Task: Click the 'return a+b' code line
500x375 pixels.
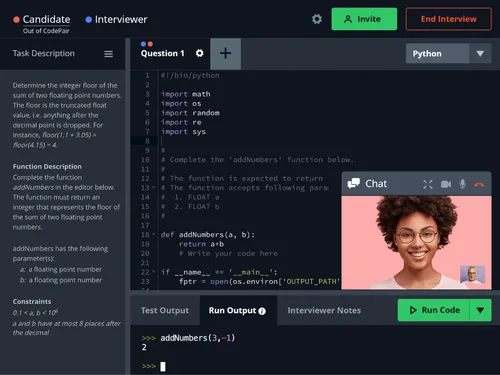Action: 201,244
